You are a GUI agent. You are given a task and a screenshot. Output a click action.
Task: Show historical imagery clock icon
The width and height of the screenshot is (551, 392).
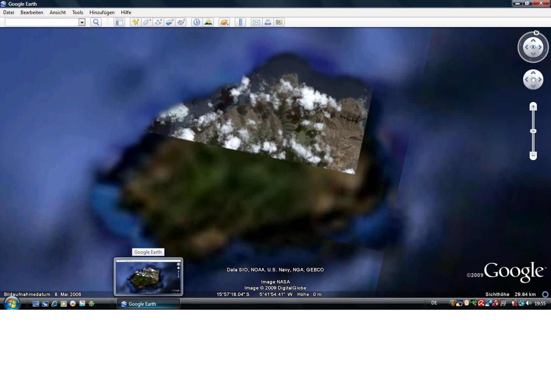point(197,22)
